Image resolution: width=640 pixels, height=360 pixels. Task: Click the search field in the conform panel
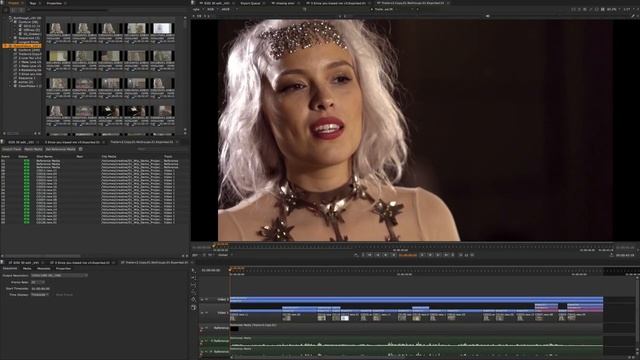point(161,149)
